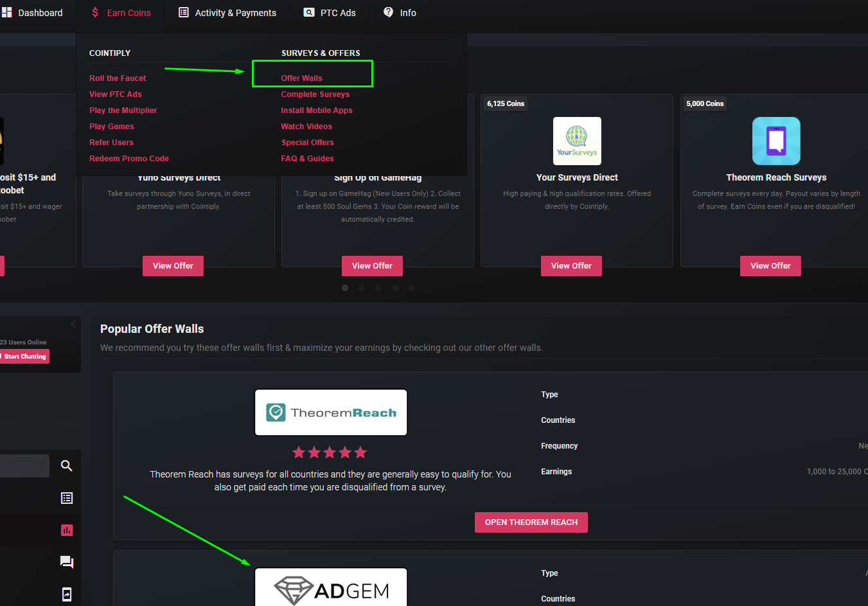Open the PTC Ads menu
The width and height of the screenshot is (868, 606).
330,13
